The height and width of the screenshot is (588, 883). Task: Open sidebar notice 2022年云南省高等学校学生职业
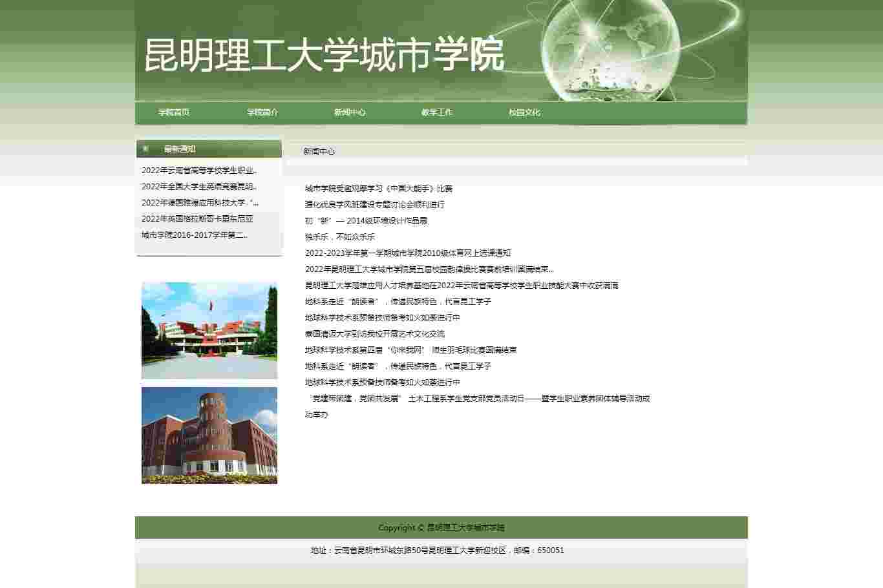click(x=199, y=171)
